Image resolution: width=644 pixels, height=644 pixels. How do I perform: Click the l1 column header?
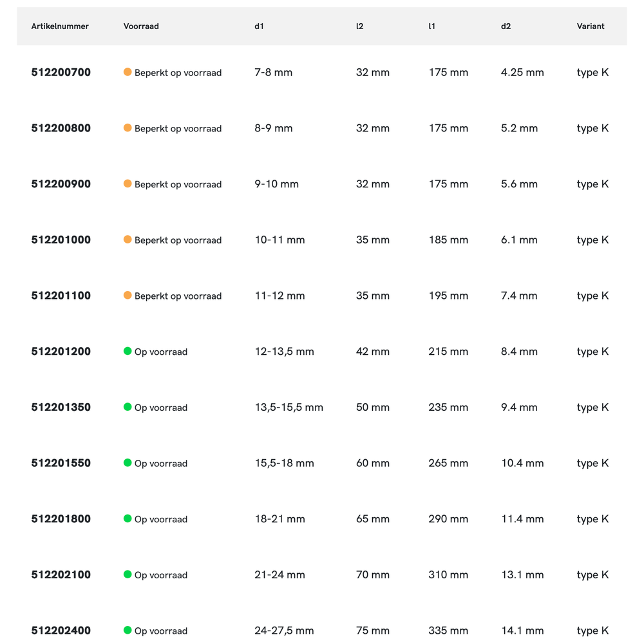tap(432, 26)
